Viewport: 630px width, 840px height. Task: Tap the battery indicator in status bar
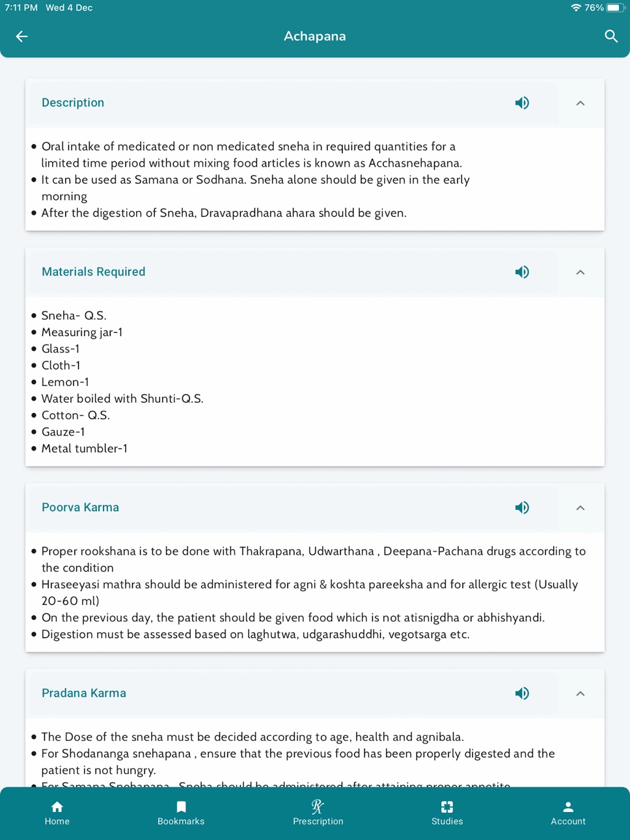[x=616, y=8]
